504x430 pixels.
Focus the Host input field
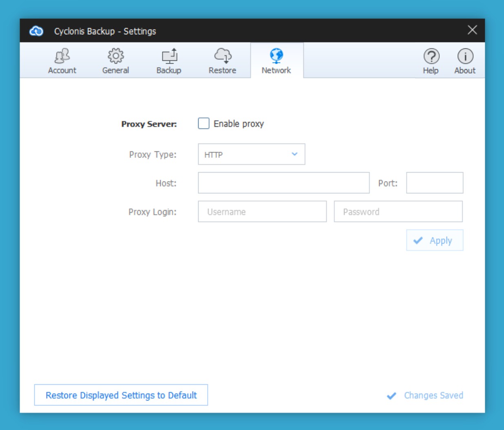click(283, 183)
